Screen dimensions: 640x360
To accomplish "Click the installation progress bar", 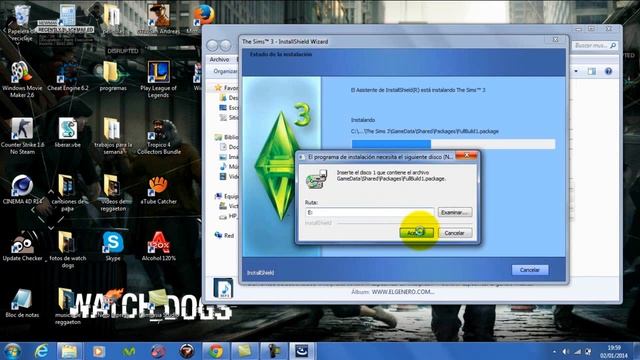I will tap(453, 144).
